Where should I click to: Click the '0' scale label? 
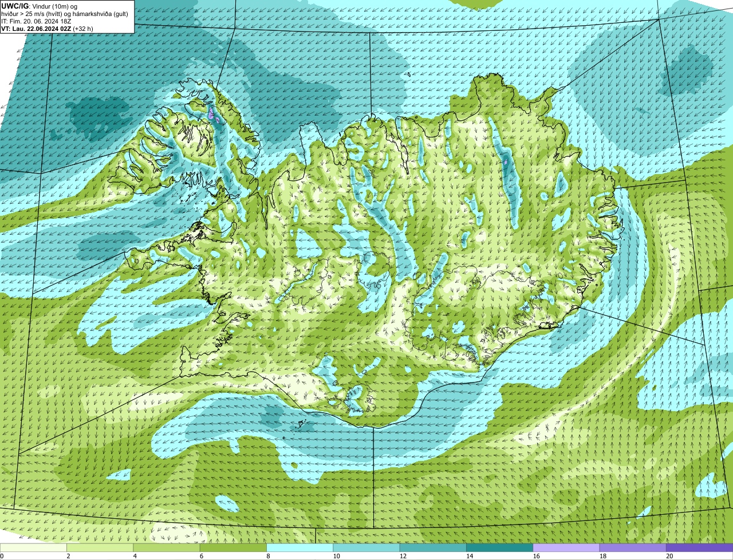[x=2, y=556]
